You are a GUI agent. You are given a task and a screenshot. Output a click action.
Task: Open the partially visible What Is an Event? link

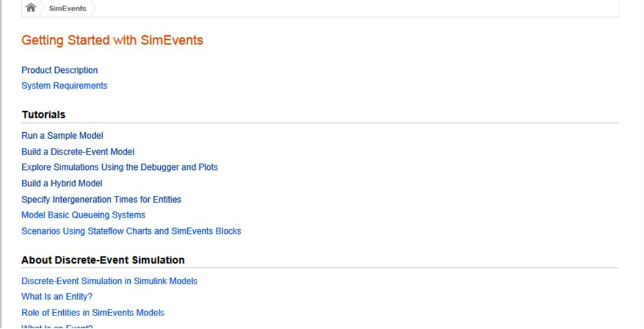tap(57, 327)
